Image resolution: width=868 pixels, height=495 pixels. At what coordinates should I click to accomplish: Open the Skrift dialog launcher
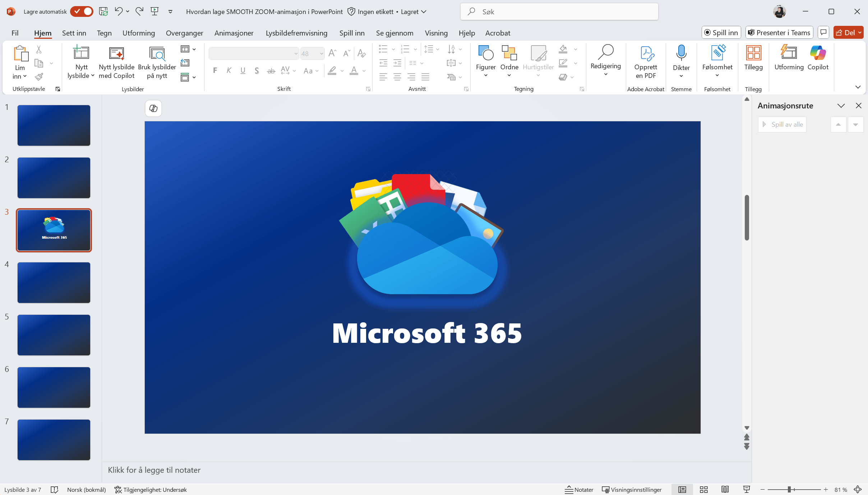(368, 89)
